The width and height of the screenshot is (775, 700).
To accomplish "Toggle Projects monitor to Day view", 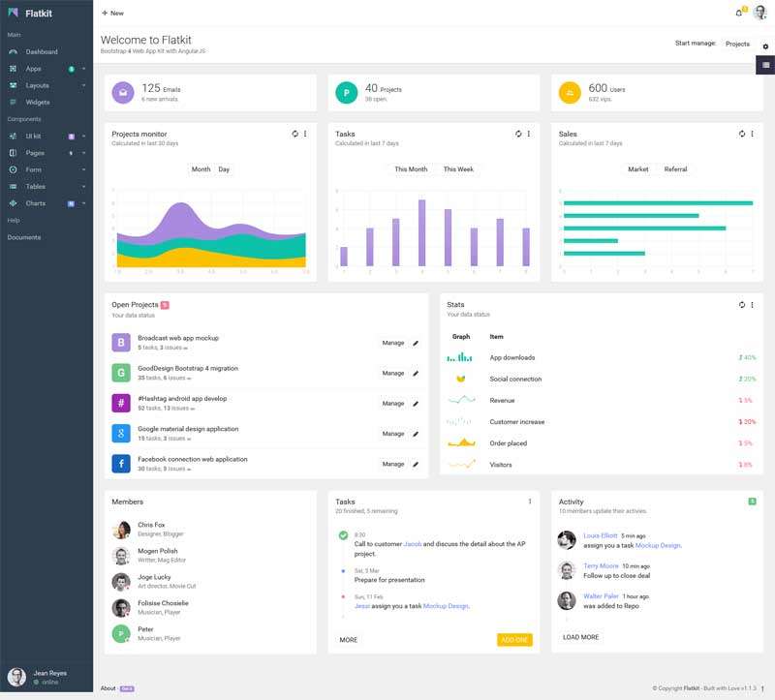I will tap(224, 169).
